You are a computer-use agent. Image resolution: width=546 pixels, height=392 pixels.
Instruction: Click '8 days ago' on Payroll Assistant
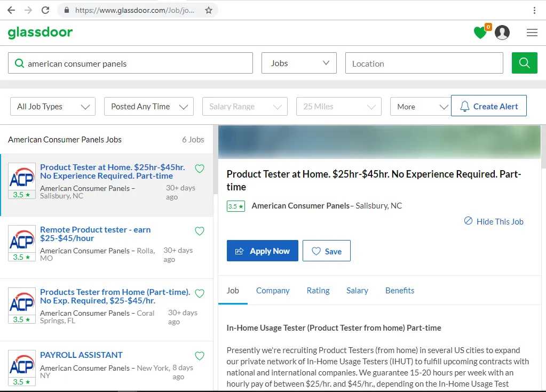tap(183, 372)
